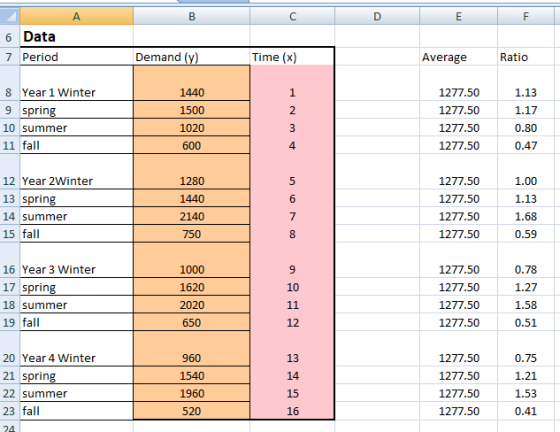Viewport: 560px width, 432px height.
Task: Click demand value 1020
Action: coord(192,127)
